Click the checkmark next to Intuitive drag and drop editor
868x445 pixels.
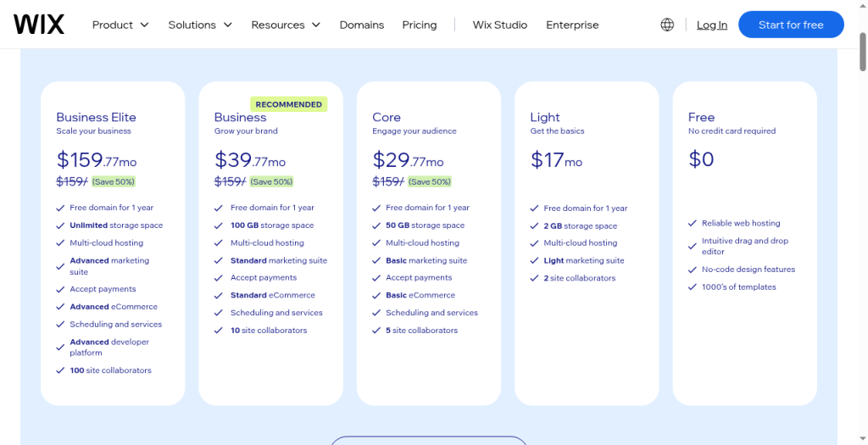point(692,247)
